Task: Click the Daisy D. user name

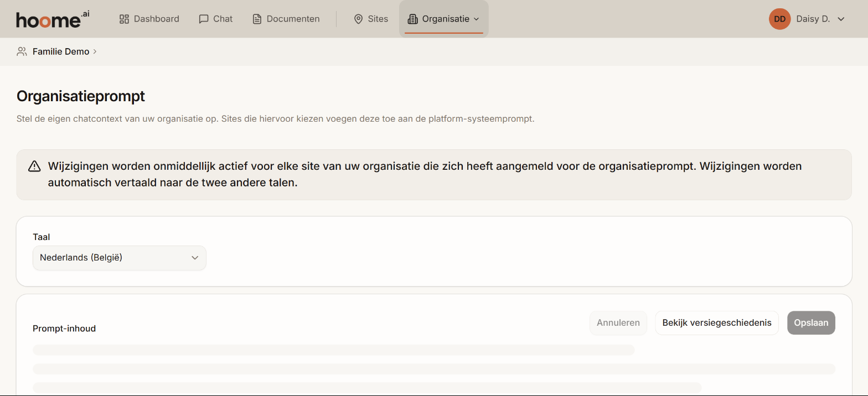Action: point(813,19)
